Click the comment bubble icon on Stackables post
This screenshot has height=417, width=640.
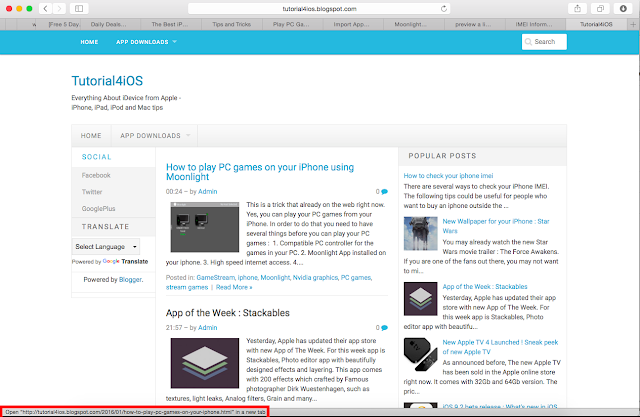point(384,328)
